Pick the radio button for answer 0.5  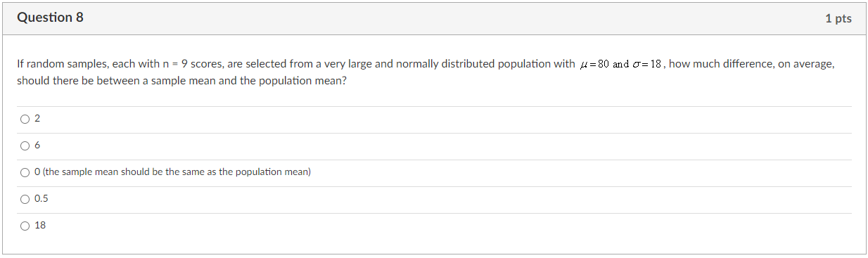click(25, 200)
